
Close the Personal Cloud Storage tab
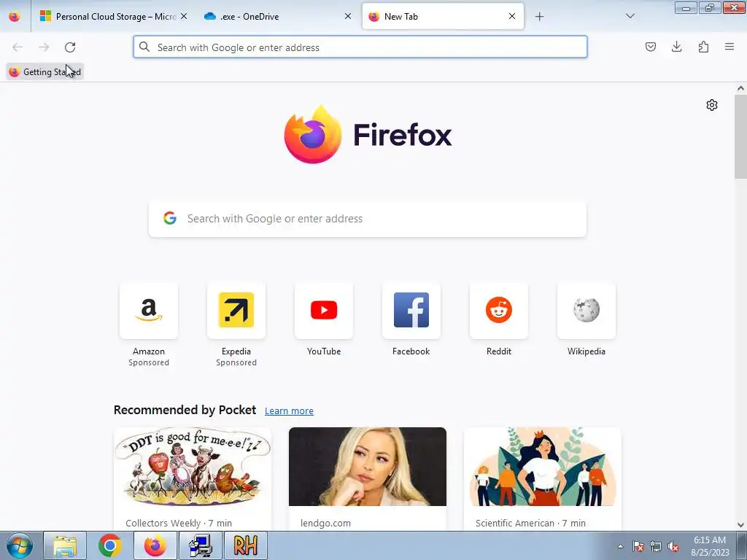[x=183, y=16]
